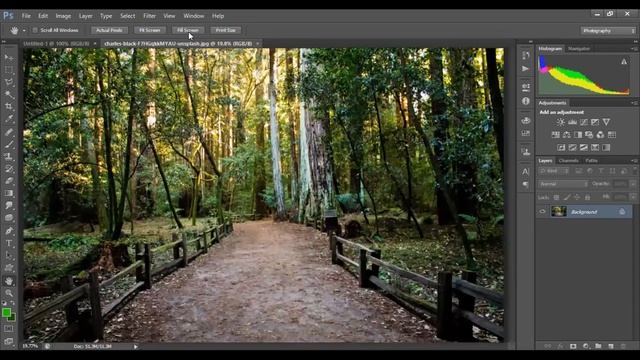Select the Hand tool in toolbox
The image size is (640, 360).
[9, 281]
